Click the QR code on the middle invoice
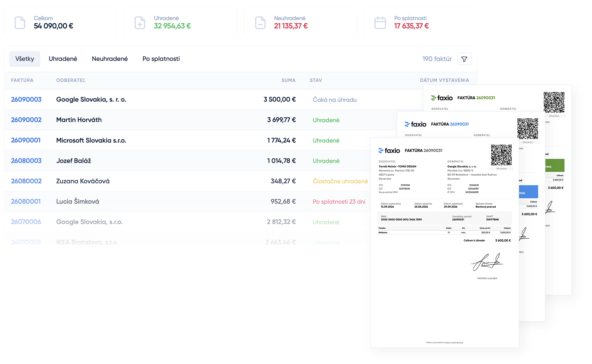592x364 pixels. pyautogui.click(x=528, y=129)
